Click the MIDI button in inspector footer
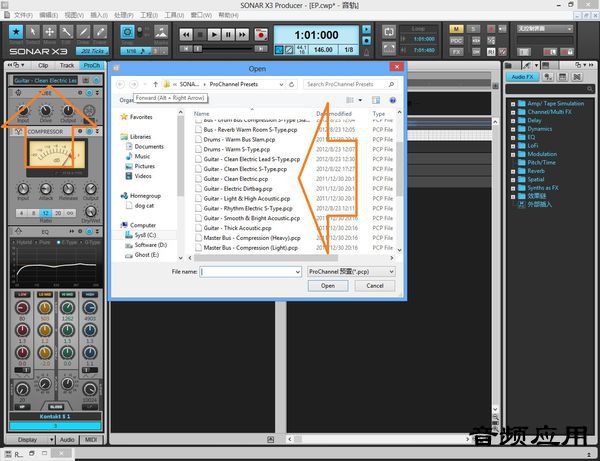Screen dimensions: 600x461 pos(91,440)
